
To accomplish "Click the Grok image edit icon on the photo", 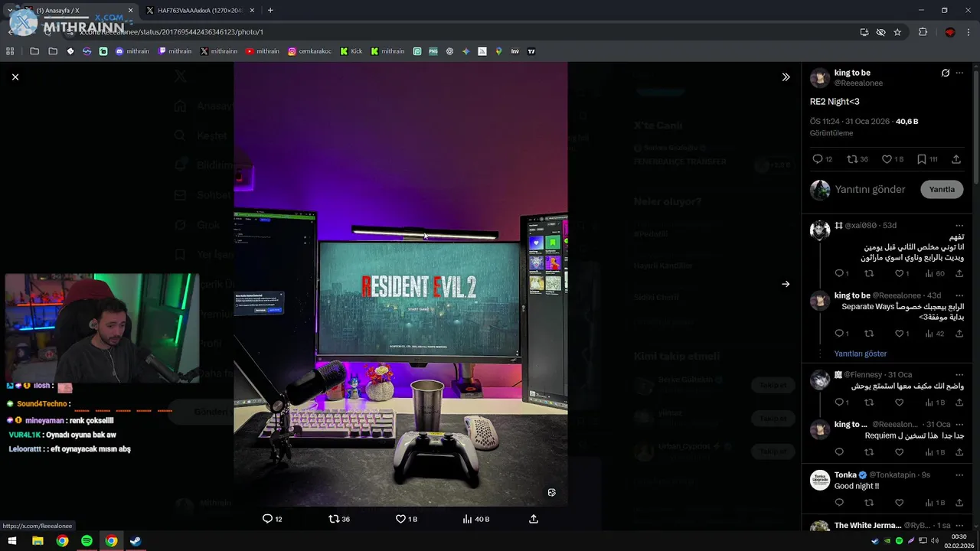I will (x=551, y=492).
